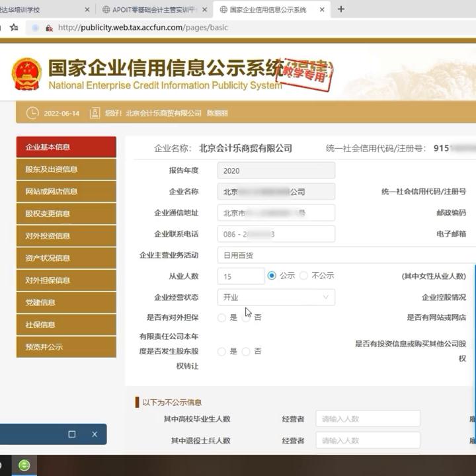Viewport: 476px width, 476px height.
Task: Click the 从业人数 field showing 15
Action: pos(241,276)
